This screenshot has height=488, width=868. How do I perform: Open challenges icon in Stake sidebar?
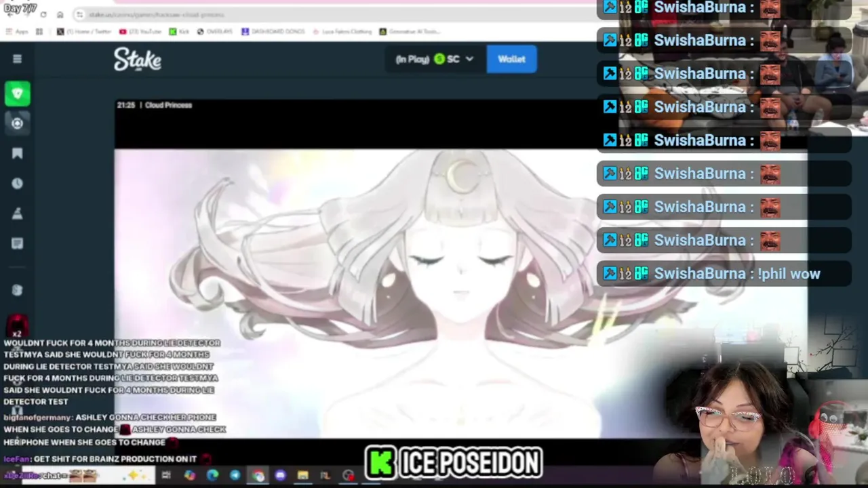point(17,213)
